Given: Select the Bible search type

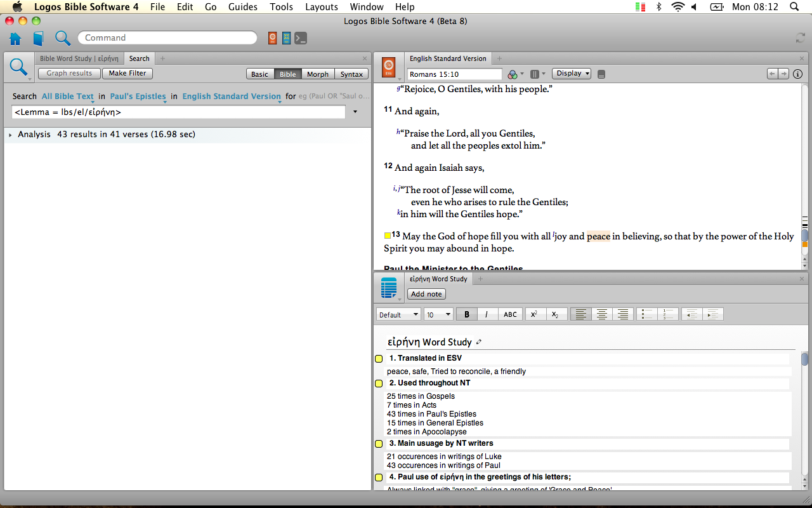Looking at the screenshot, I should point(288,74).
